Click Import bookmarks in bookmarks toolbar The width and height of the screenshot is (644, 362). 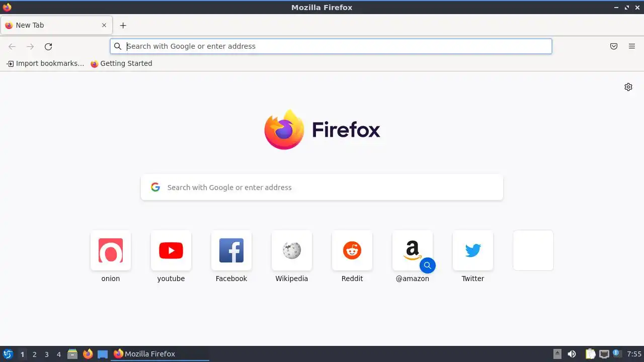[x=45, y=63]
